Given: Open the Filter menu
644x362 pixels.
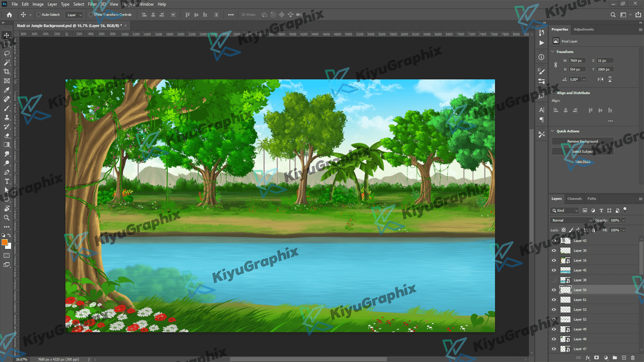Looking at the screenshot, I should pos(92,4).
